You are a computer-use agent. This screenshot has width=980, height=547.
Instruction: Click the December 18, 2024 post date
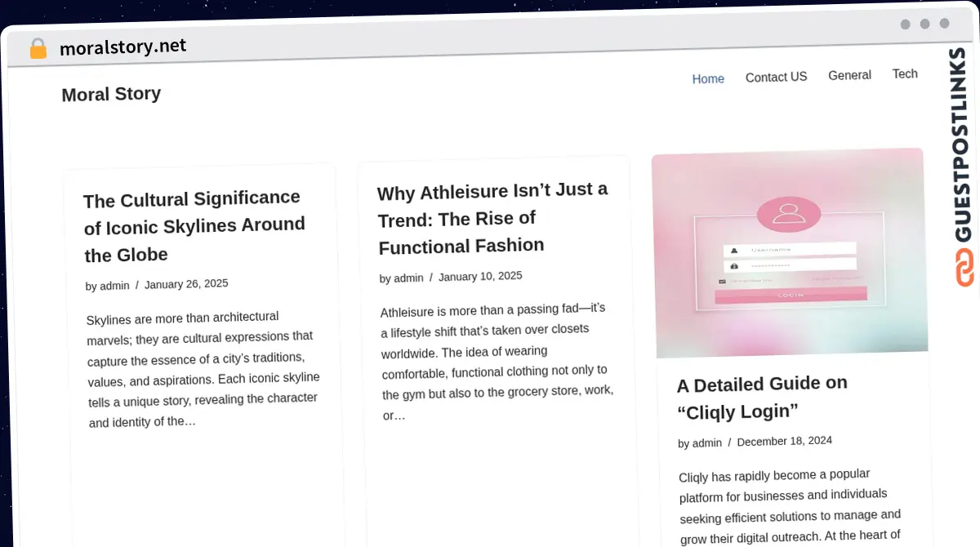[x=784, y=441]
